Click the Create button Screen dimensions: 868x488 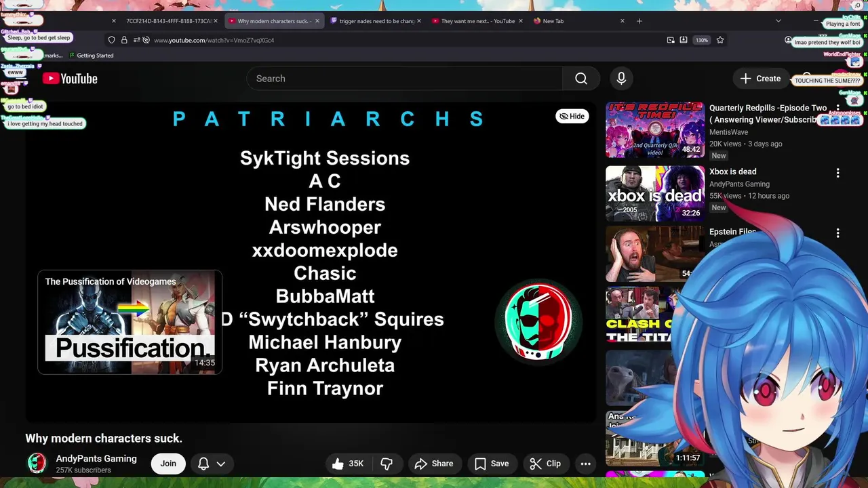click(x=760, y=79)
